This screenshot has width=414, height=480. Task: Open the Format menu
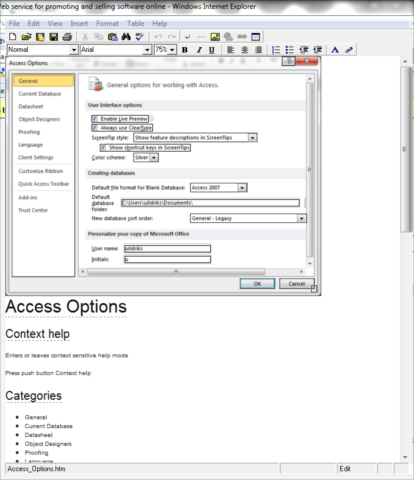(x=107, y=24)
